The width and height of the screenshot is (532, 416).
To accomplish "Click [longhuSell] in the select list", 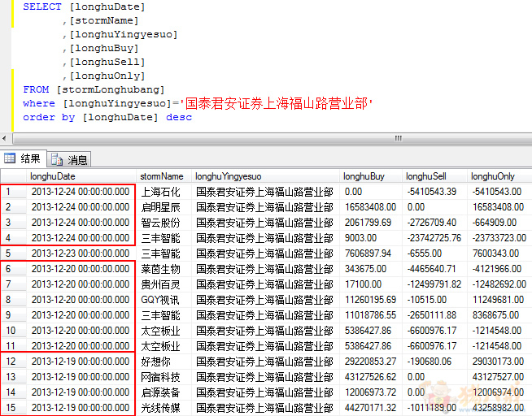I will click(x=107, y=62).
